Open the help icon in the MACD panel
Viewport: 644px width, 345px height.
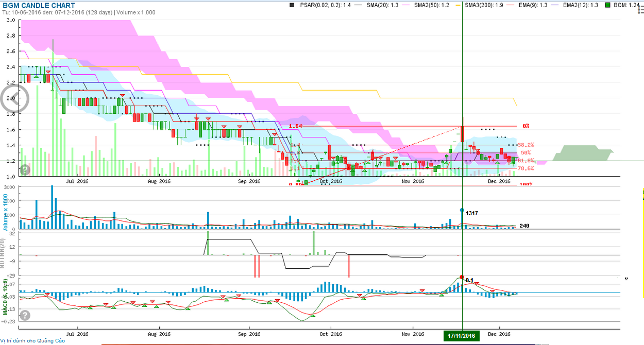pyautogui.click(x=25, y=315)
